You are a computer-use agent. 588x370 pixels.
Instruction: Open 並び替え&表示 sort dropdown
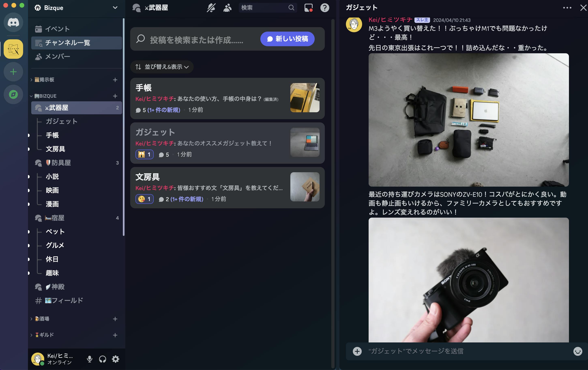coord(162,67)
